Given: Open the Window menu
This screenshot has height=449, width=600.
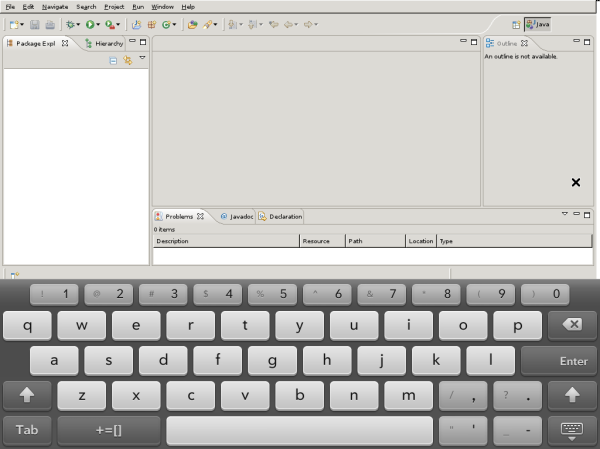Looking at the screenshot, I should (x=162, y=7).
